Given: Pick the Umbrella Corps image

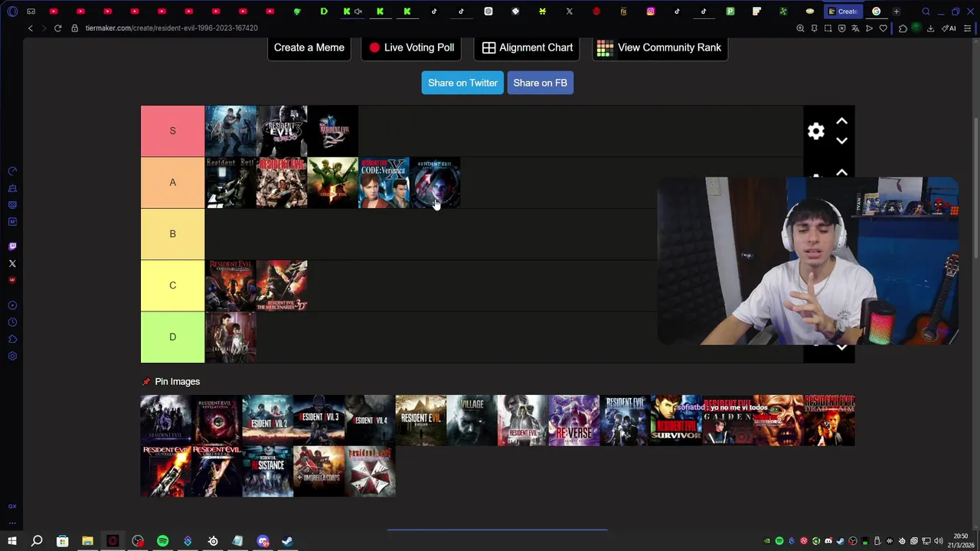Looking at the screenshot, I should pyautogui.click(x=318, y=471).
